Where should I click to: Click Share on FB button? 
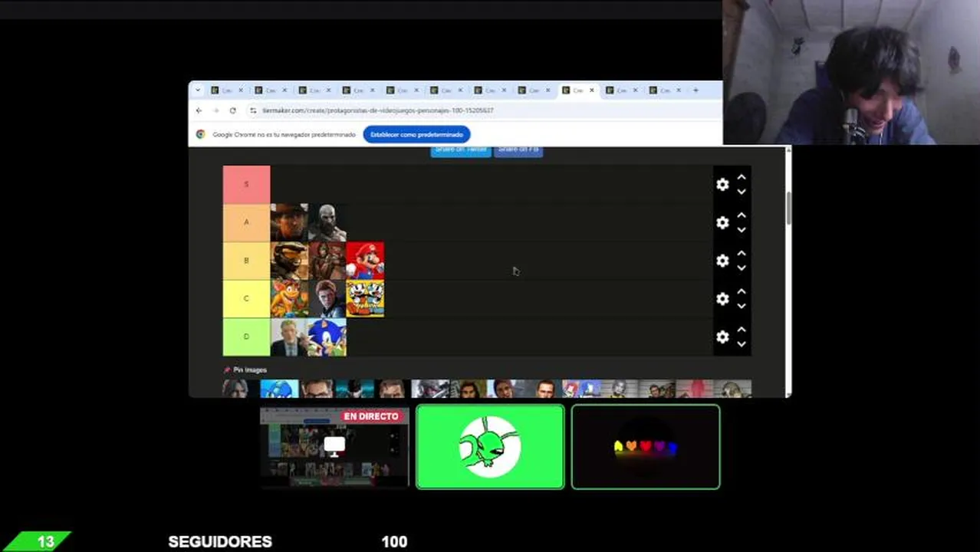[x=518, y=150]
